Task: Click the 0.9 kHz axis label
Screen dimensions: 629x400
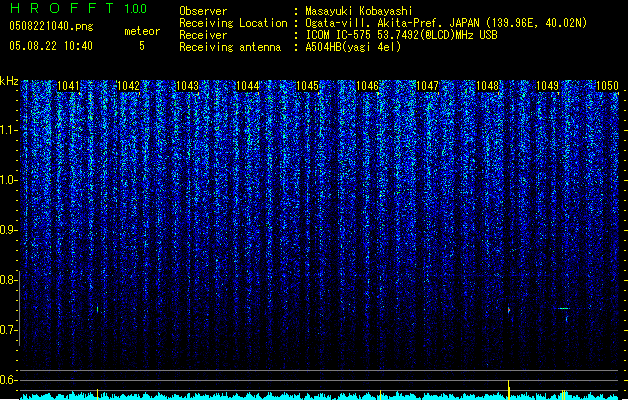Action: coord(8,230)
